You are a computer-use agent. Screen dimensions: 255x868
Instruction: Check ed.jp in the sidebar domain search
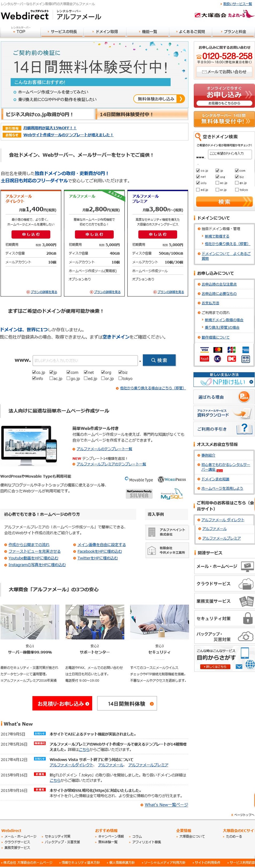coord(198,189)
